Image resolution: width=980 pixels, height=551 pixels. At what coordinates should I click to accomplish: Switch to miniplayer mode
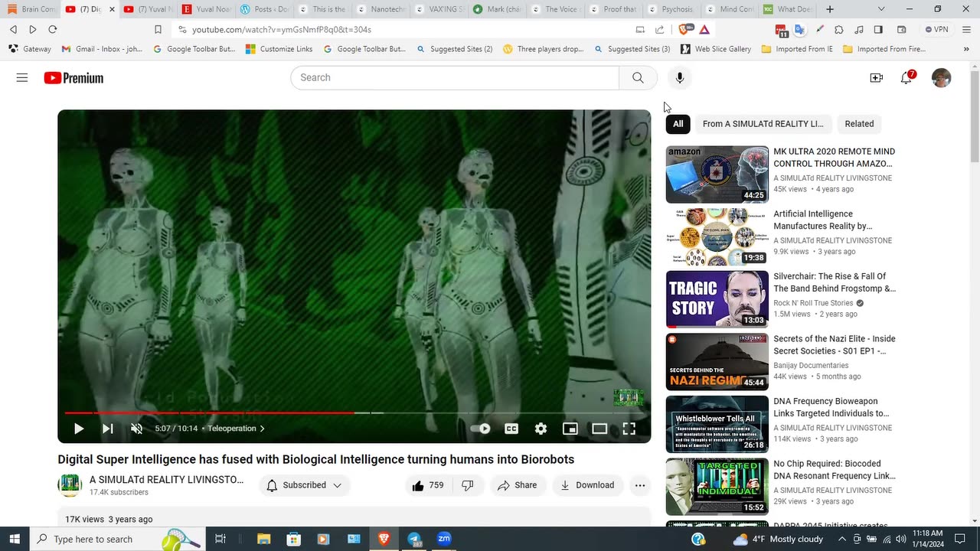point(570,429)
